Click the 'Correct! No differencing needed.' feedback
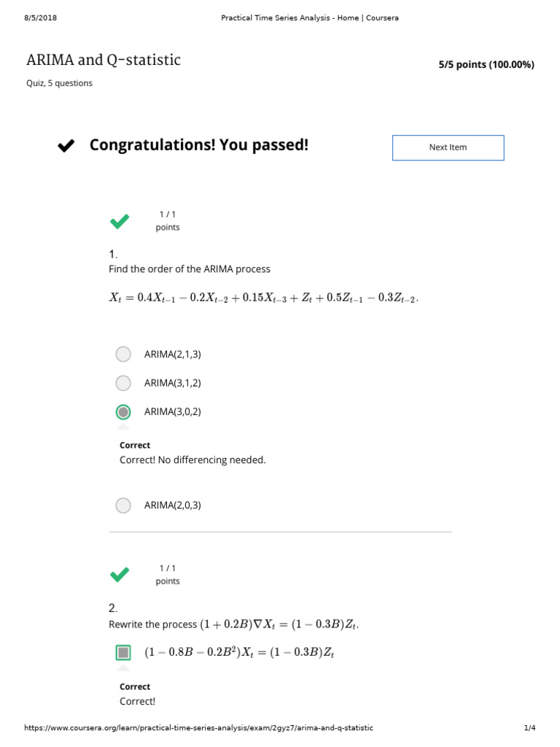Screen dimensions: 560x747 point(192,460)
